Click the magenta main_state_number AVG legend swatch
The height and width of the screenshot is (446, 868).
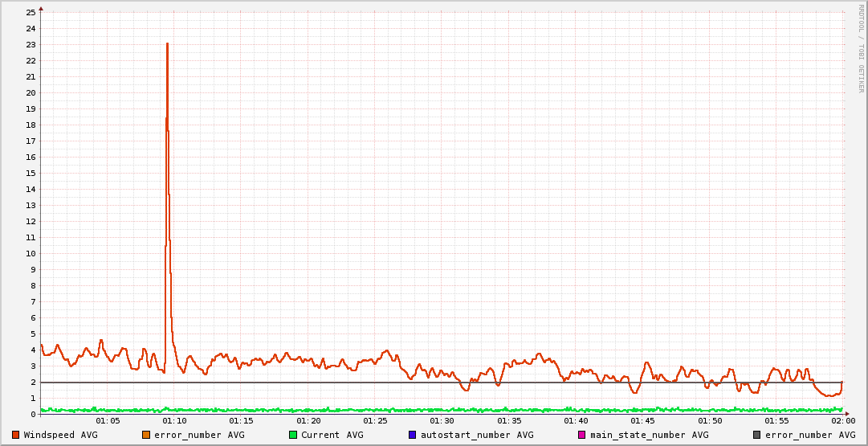pyautogui.click(x=582, y=435)
